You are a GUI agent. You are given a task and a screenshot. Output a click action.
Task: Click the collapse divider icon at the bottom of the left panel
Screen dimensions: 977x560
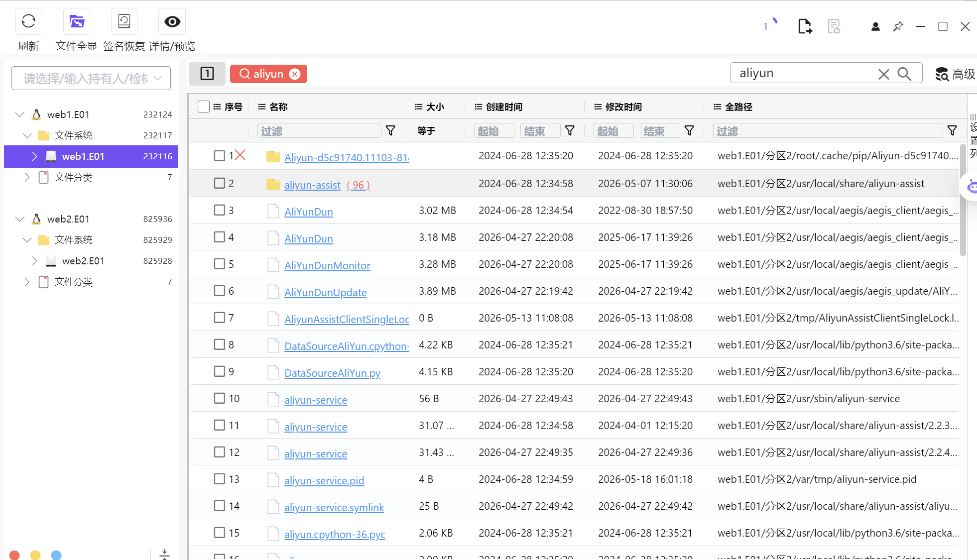tap(165, 554)
